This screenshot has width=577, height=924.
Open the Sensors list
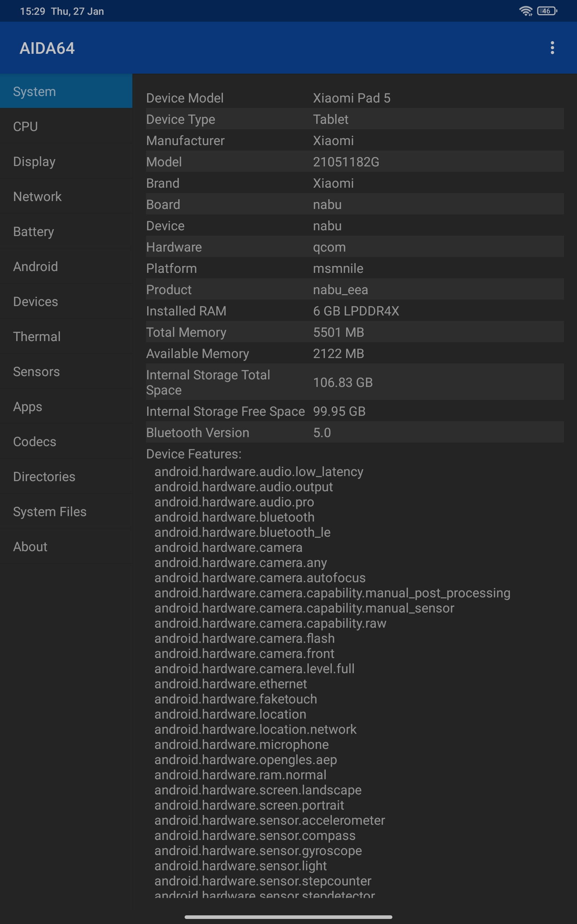point(66,371)
